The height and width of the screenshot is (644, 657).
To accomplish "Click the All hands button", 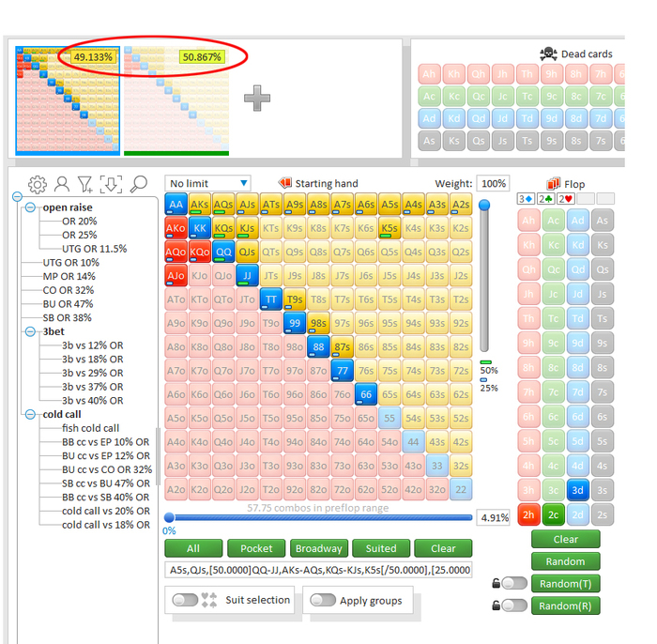I will (193, 548).
